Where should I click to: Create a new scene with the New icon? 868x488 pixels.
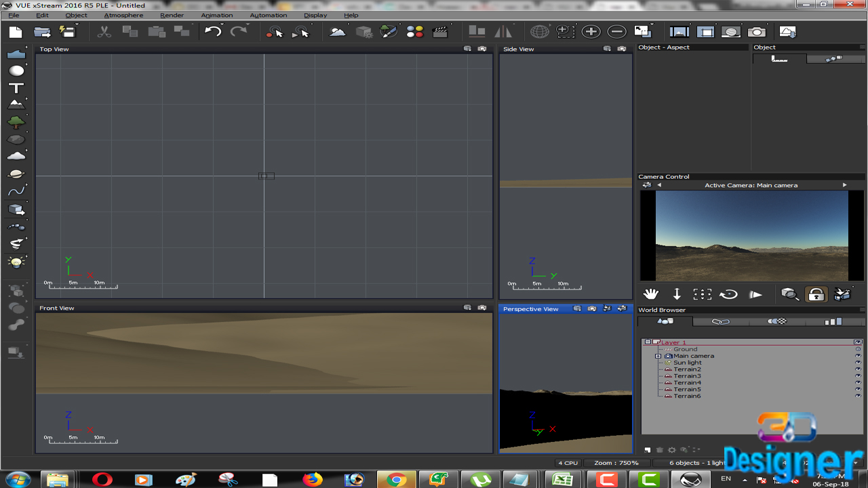click(15, 32)
